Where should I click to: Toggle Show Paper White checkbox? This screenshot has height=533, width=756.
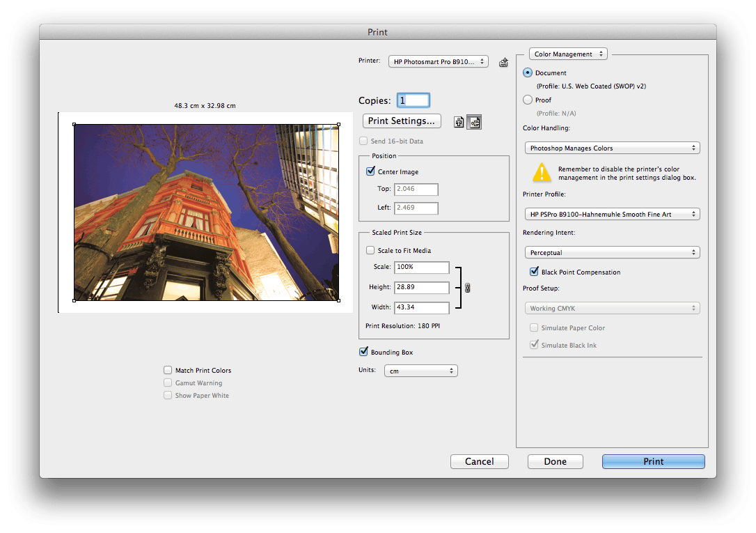click(168, 395)
